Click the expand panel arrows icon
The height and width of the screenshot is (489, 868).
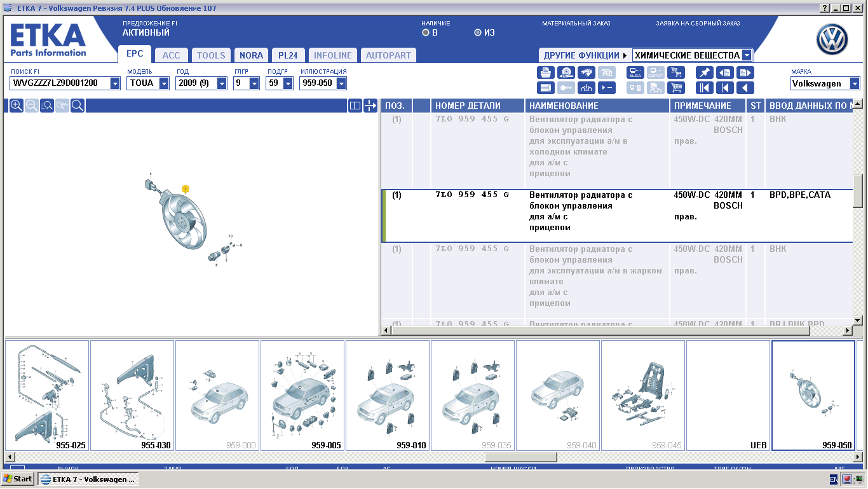click(370, 106)
